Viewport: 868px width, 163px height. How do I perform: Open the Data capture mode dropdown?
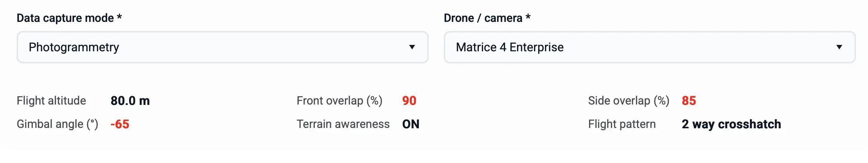pos(222,47)
